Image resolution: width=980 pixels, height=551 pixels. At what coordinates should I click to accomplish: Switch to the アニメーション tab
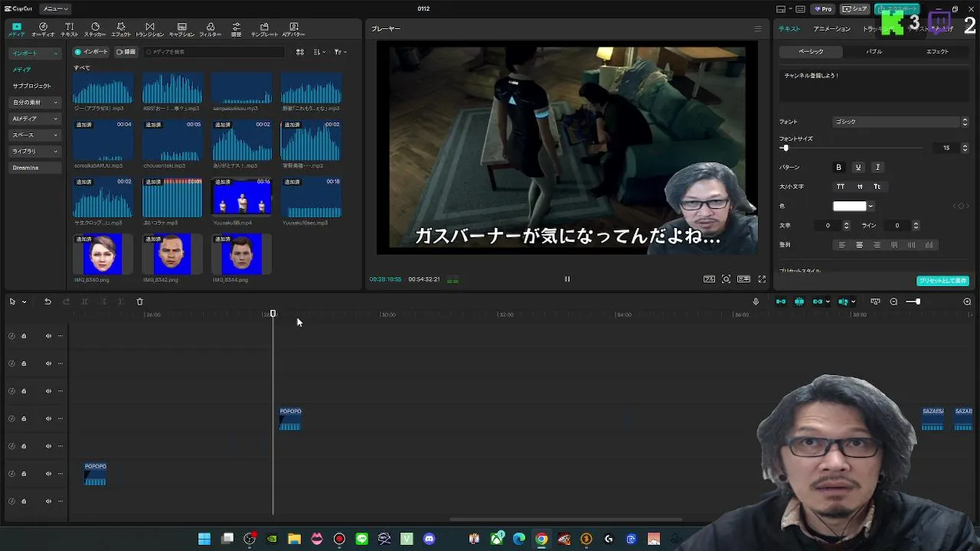[831, 29]
